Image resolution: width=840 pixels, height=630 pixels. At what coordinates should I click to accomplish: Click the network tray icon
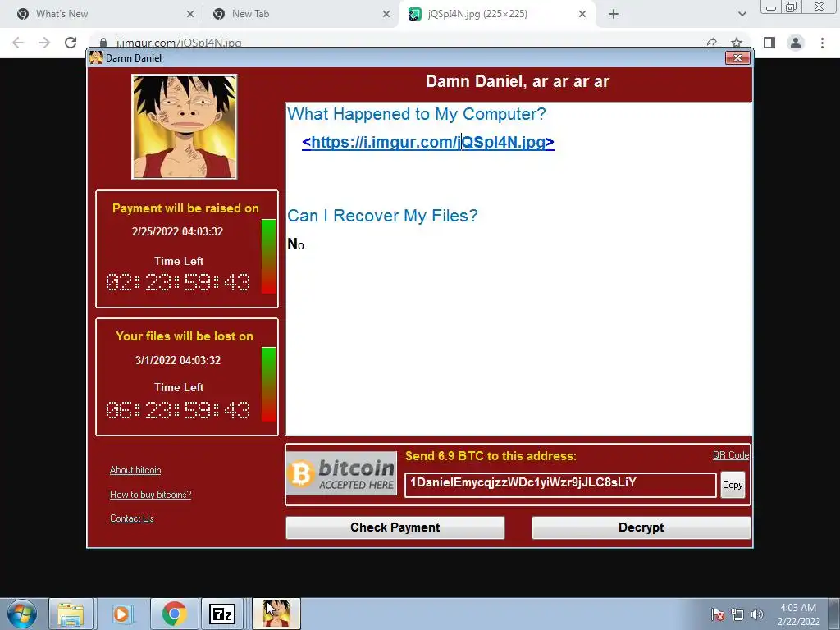pos(737,614)
